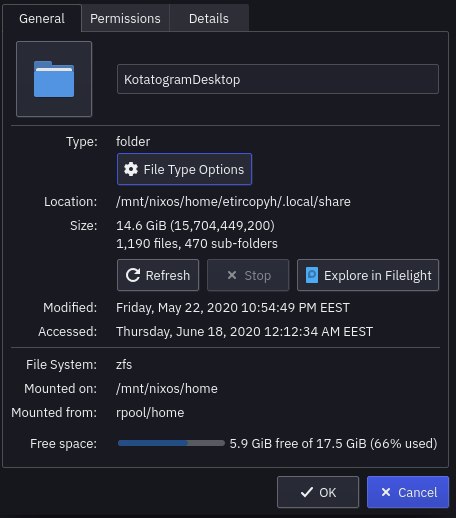Click the accessed date Thursday, June 18, 2020
This screenshot has height=518, width=456.
(244, 332)
